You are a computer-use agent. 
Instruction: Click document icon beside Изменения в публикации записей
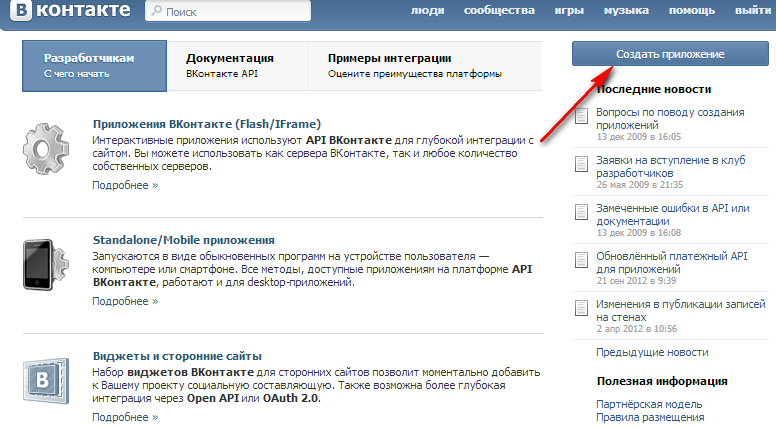[x=582, y=308]
